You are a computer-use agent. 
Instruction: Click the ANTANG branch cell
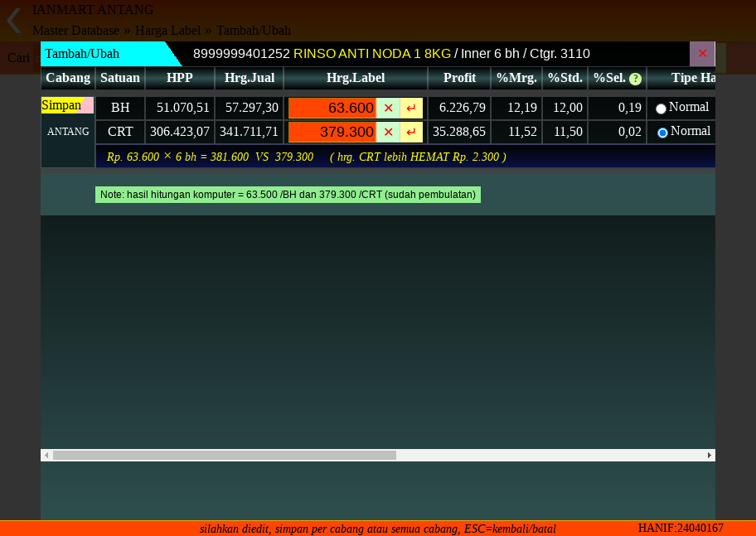pyautogui.click(x=68, y=132)
